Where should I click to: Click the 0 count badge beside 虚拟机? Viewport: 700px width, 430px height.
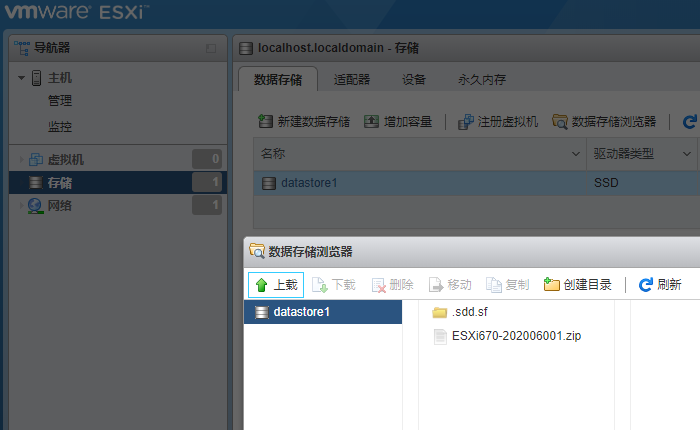point(207,159)
